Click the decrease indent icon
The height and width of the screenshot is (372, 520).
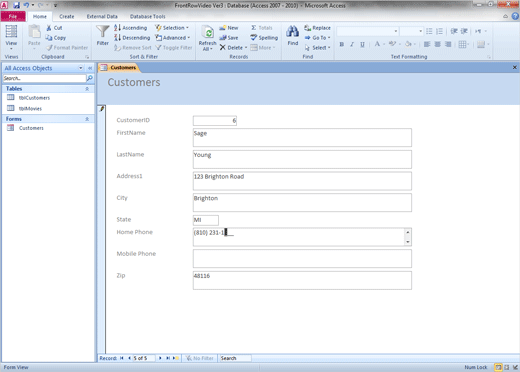coord(454,31)
